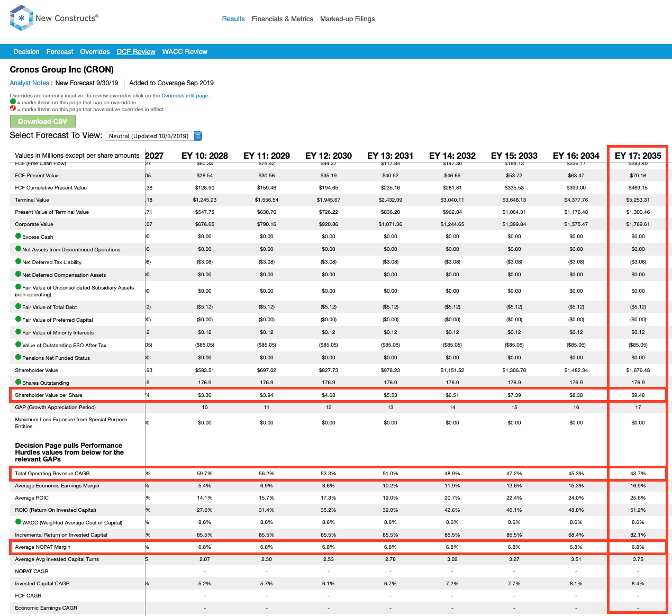Click the EY 14: 2032 column header
672x616 pixels.
(452, 156)
